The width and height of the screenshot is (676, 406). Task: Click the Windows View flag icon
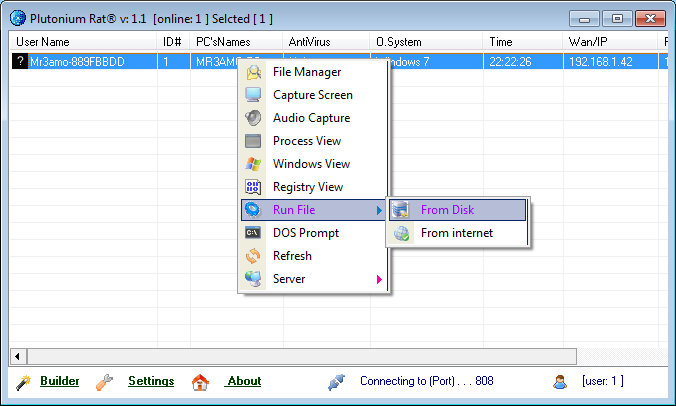(253, 164)
